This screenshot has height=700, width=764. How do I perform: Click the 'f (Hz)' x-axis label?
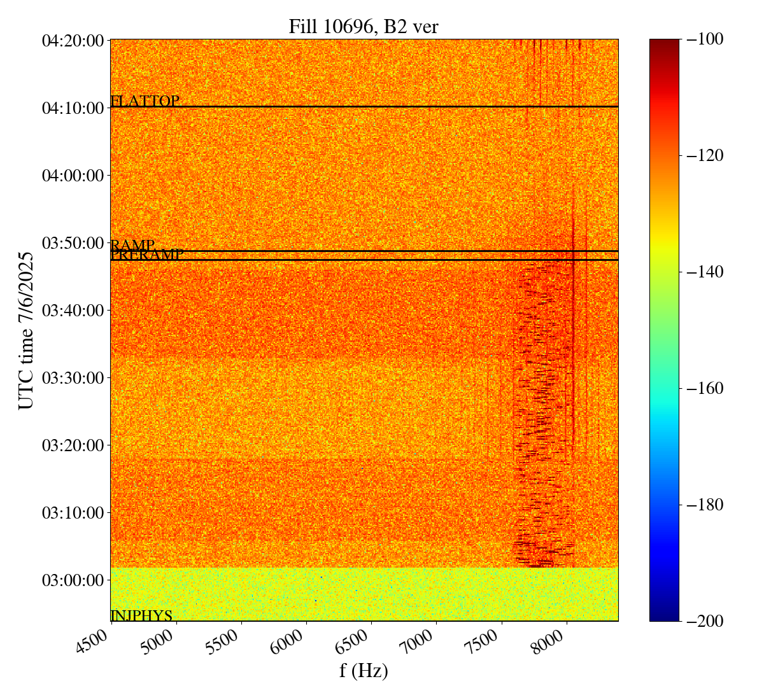(364, 670)
